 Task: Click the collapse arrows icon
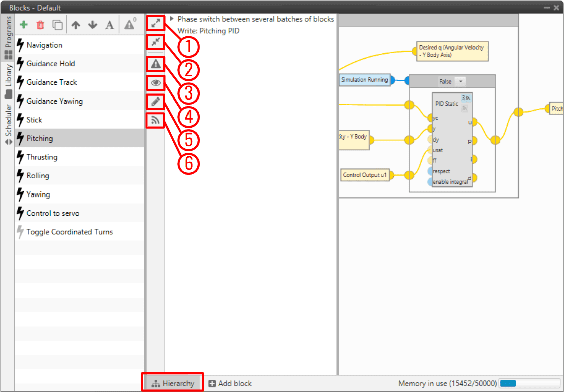tap(156, 42)
